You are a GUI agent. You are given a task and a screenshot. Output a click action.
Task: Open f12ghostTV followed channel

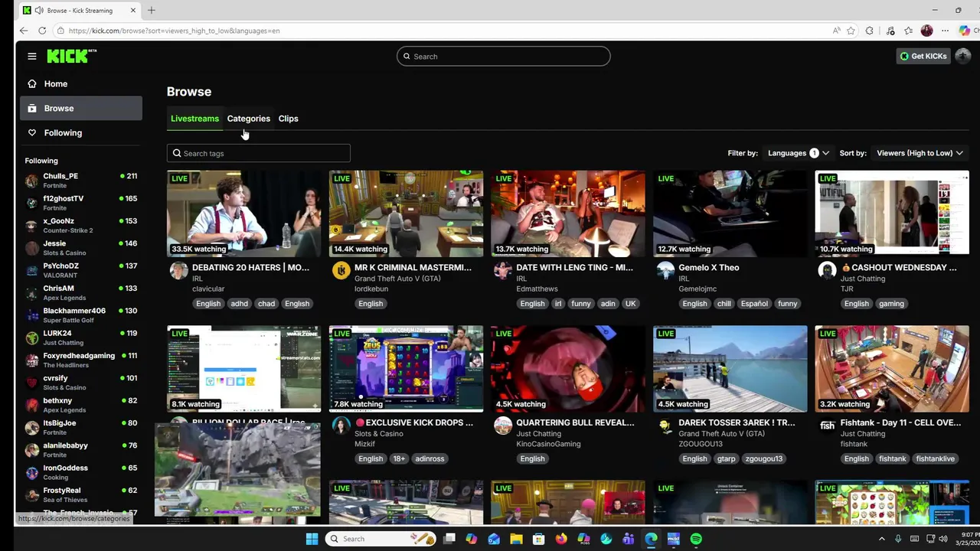click(81, 203)
